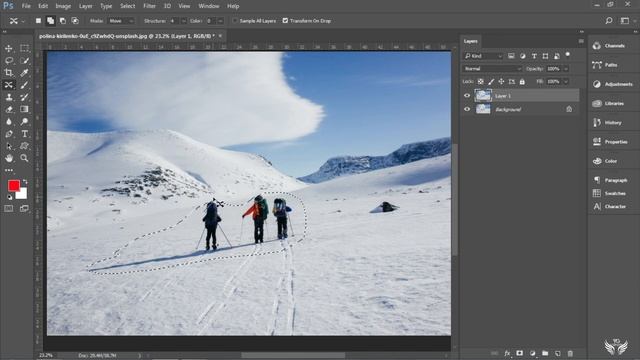Open the tool preset picker arrow

pyautogui.click(x=23, y=21)
